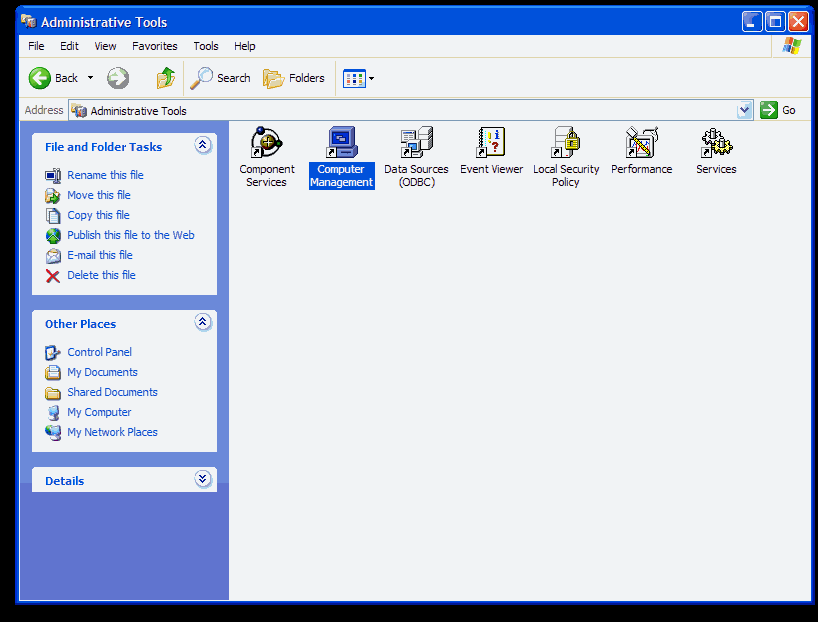
Task: Toggle the Folders pane
Action: click(294, 78)
